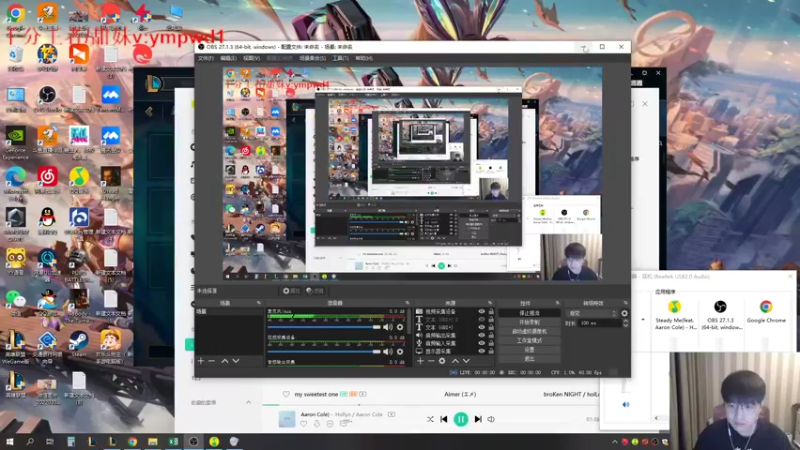Screen dimensions: 800x450
Task: Collapse the music player sidebar playlist section
Action: [x=248, y=402]
